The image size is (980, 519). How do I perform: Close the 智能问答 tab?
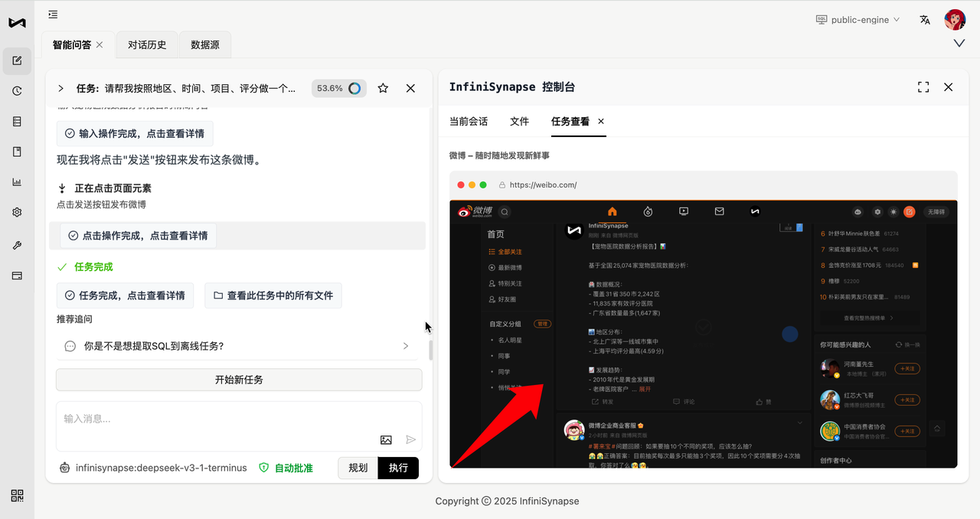pos(100,44)
